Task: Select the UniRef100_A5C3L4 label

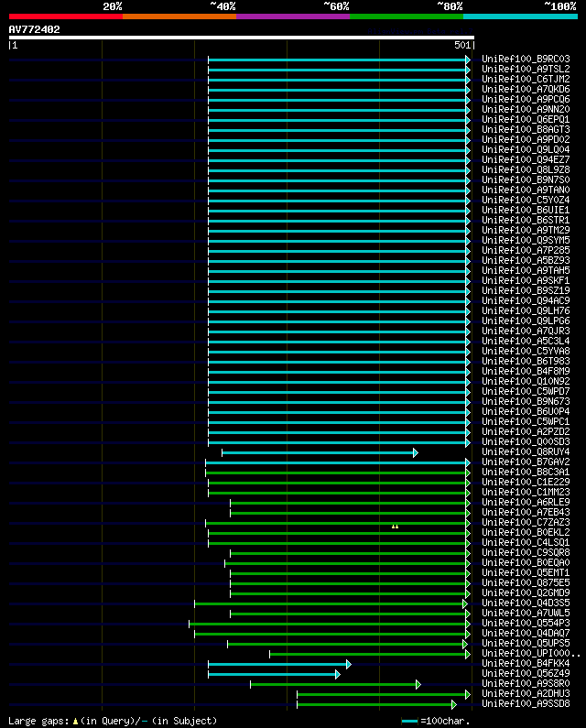Action: 526,341
